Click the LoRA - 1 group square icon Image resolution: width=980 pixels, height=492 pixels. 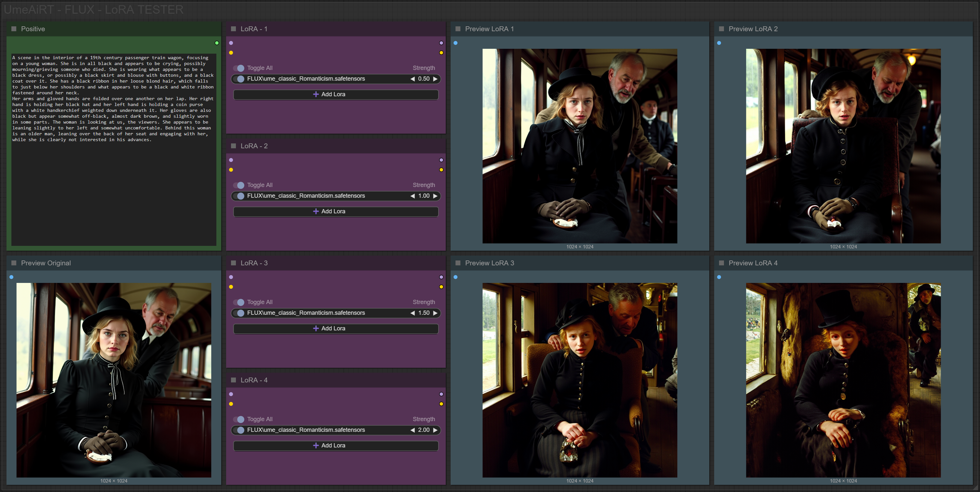234,29
